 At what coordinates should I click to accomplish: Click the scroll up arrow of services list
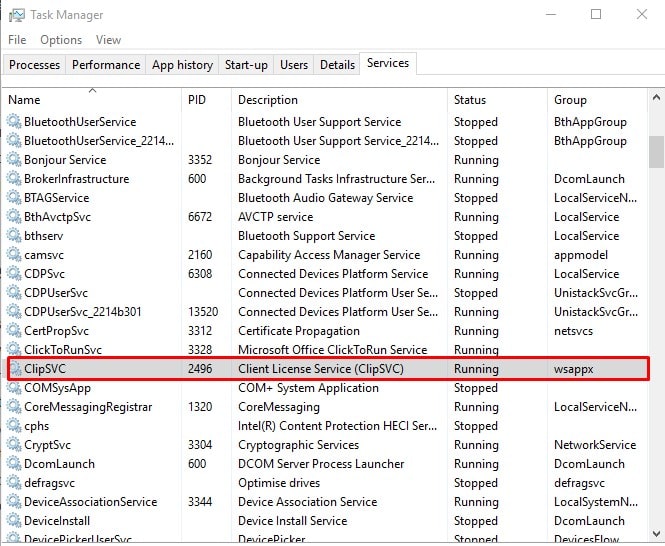(x=656, y=98)
